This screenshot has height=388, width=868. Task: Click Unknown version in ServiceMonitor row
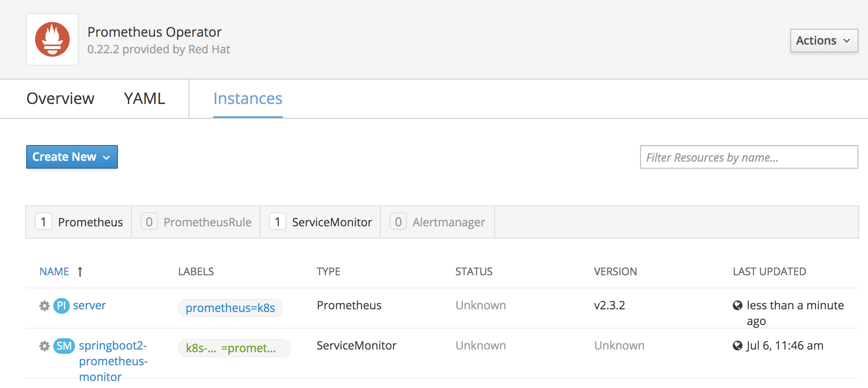tap(619, 346)
